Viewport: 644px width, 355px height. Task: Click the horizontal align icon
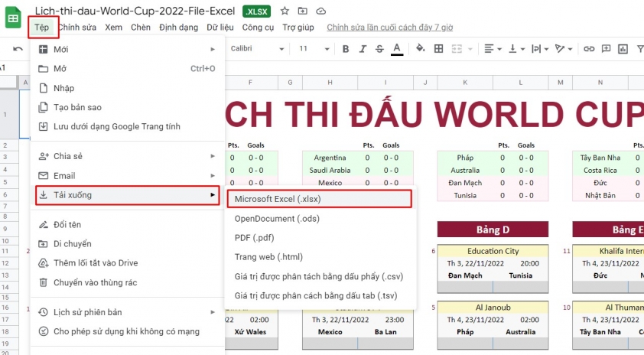tap(489, 49)
